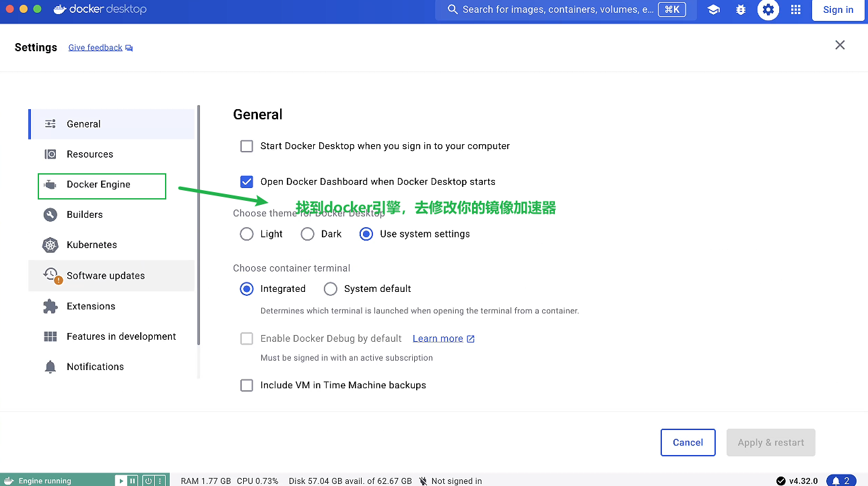
Task: Select the Light theme radio button
Action: click(x=247, y=234)
